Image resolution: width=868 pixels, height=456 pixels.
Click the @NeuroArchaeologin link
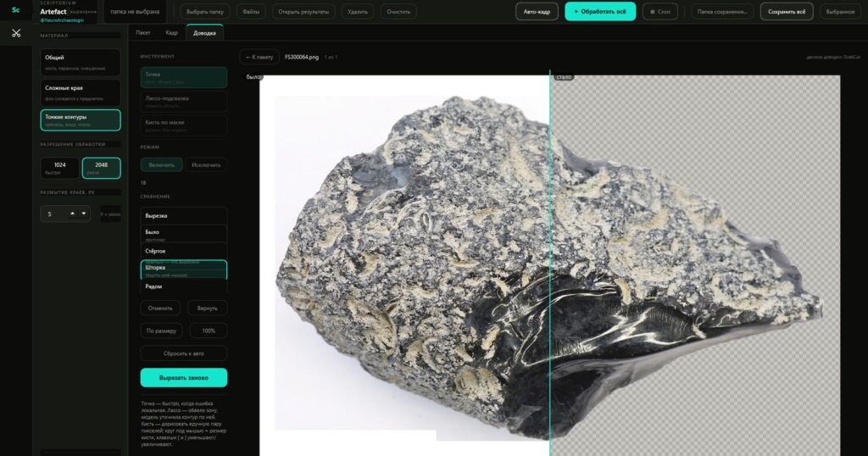click(62, 20)
